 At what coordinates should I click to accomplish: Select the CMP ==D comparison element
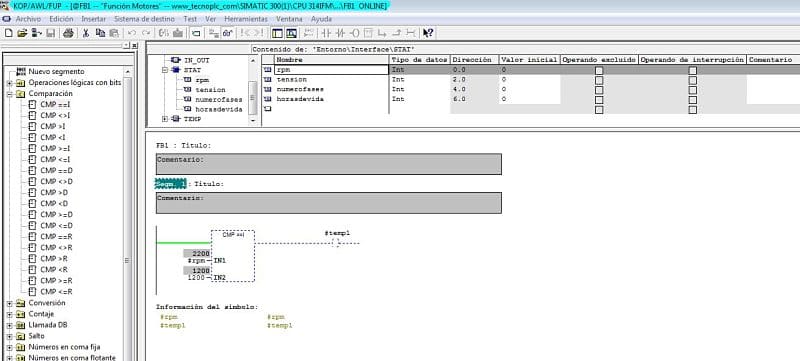click(56, 170)
